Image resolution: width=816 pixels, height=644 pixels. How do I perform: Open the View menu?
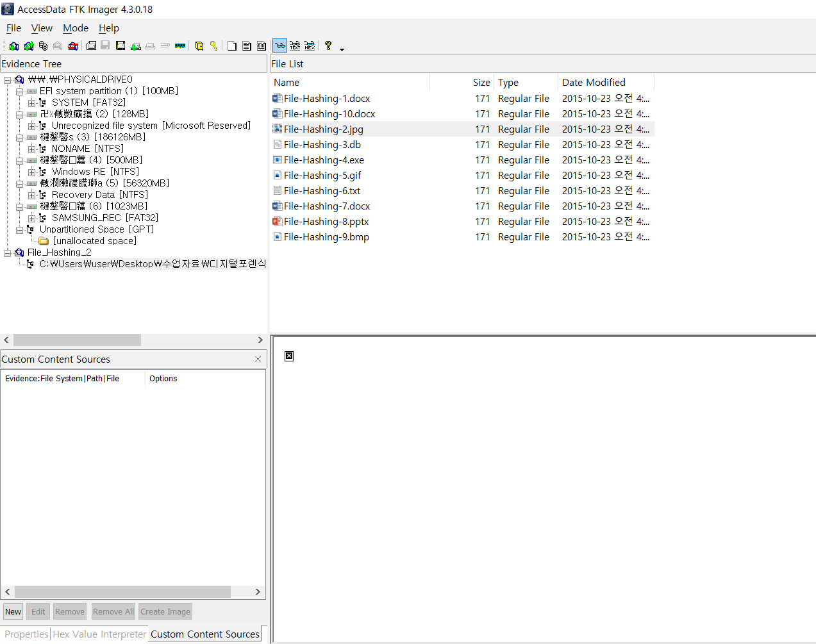(x=42, y=28)
